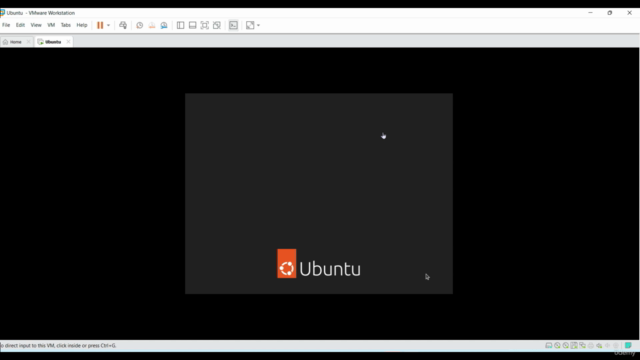The height and width of the screenshot is (360, 640).
Task: Revert VM to previous snapshot
Action: (152, 25)
